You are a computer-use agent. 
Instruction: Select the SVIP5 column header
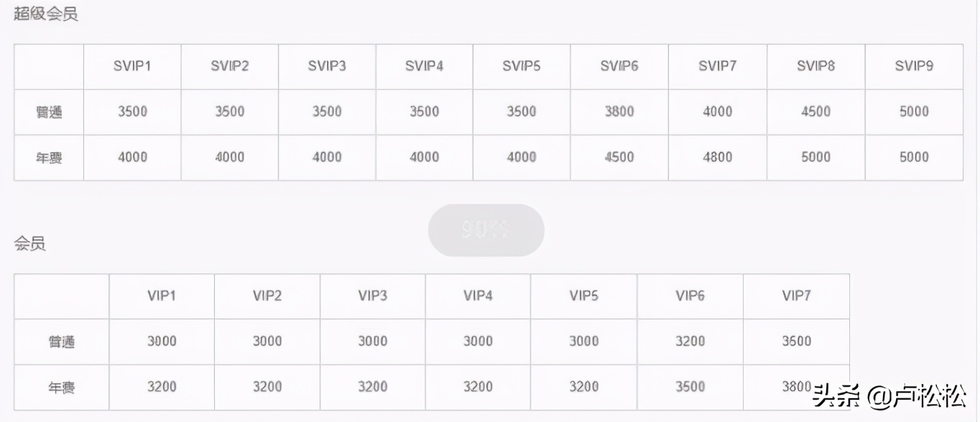coord(522,66)
